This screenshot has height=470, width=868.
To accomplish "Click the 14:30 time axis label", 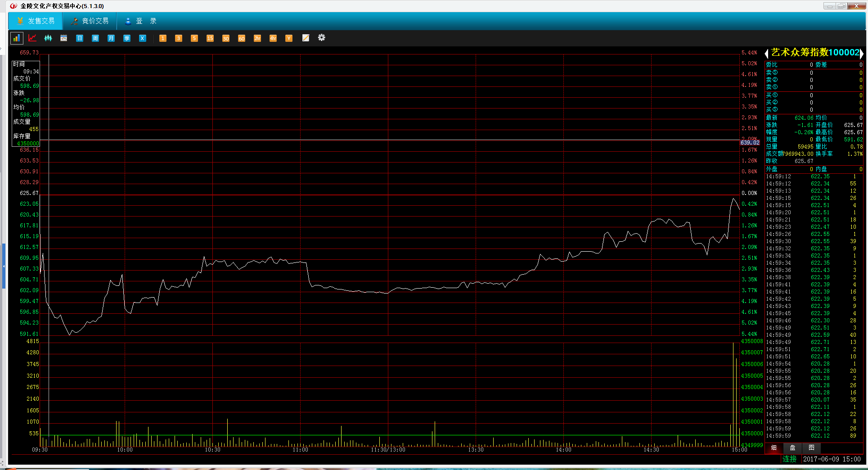I will point(651,450).
